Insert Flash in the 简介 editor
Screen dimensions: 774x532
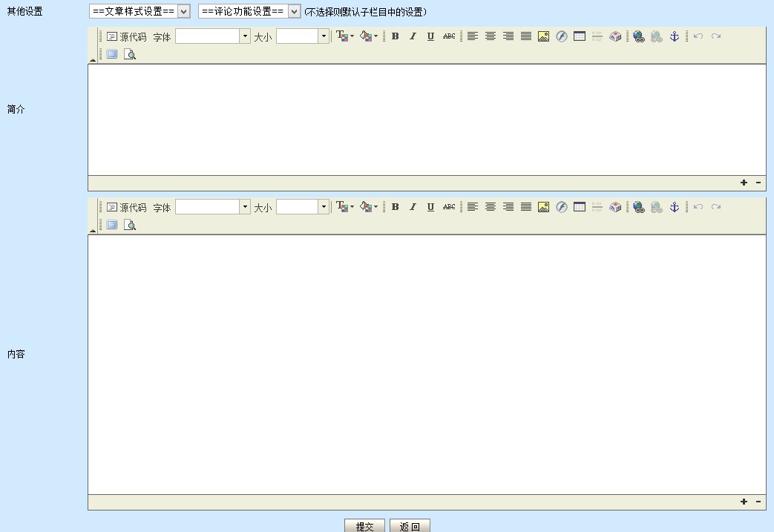click(562, 36)
